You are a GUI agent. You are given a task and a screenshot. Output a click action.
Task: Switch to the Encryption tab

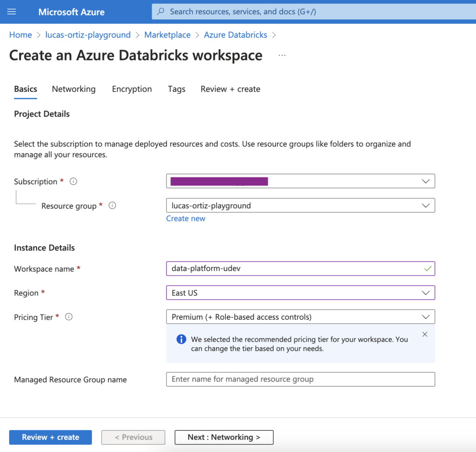pyautogui.click(x=132, y=89)
